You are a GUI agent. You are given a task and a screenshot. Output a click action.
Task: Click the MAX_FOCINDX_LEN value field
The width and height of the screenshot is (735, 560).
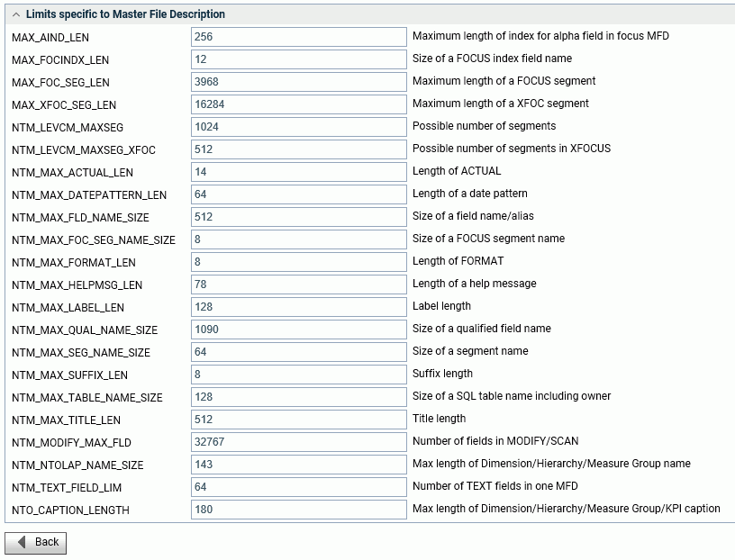(x=299, y=59)
